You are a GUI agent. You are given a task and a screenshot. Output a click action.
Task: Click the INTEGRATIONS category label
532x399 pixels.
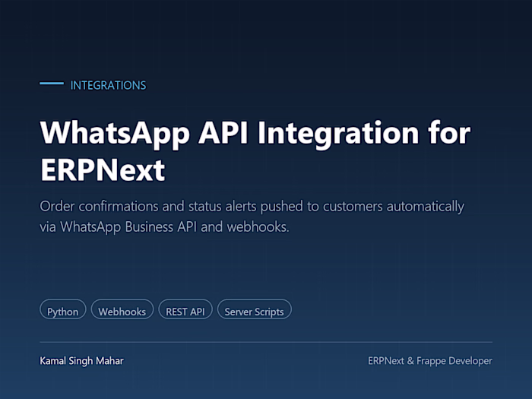108,85
